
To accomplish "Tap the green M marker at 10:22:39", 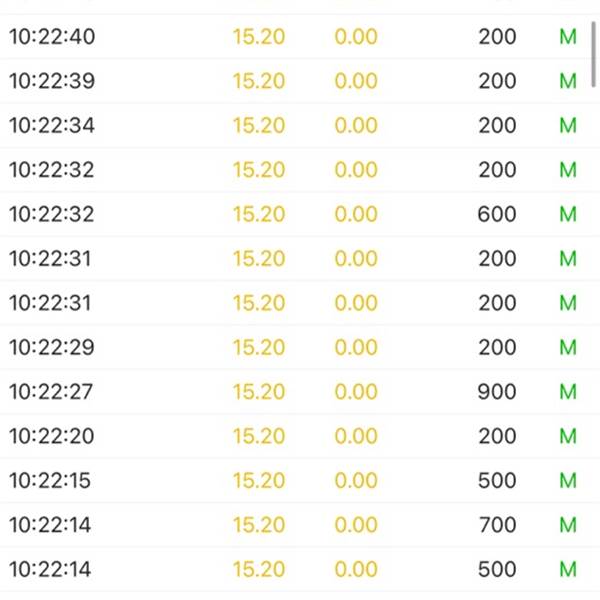I will pyautogui.click(x=568, y=81).
